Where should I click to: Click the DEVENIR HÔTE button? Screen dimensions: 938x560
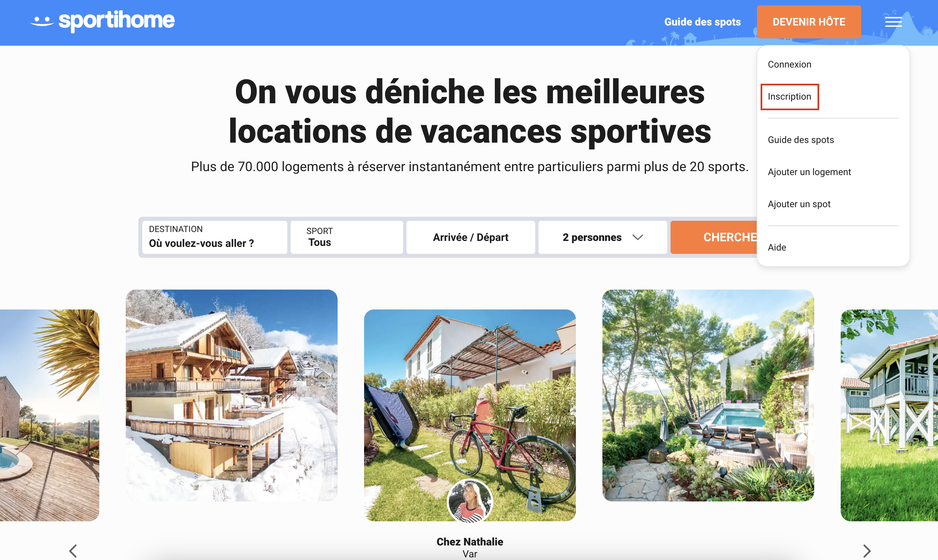tap(809, 22)
